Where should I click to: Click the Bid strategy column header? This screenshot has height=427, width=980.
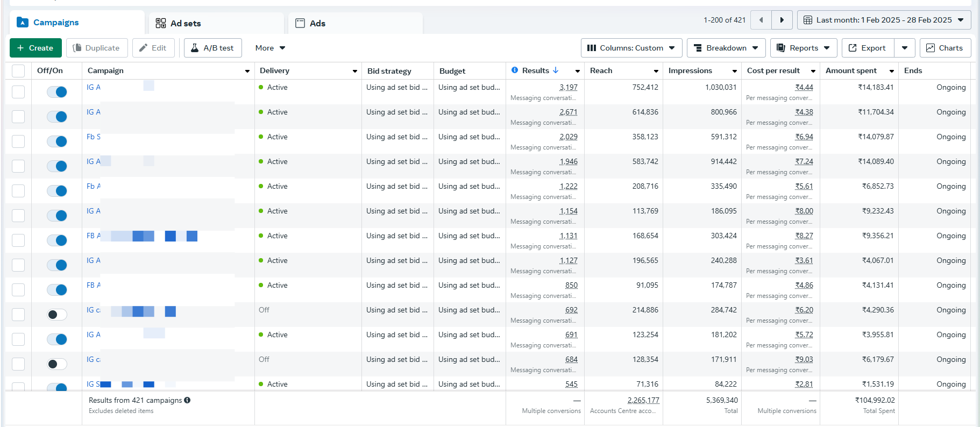389,71
